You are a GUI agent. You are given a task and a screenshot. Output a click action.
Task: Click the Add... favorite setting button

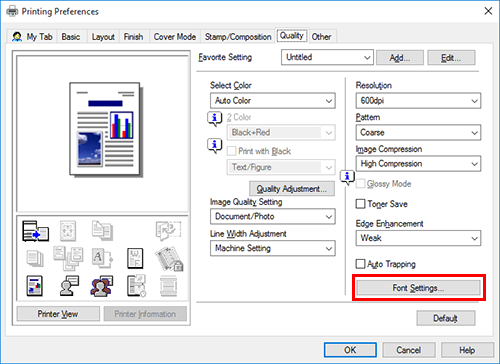point(400,58)
